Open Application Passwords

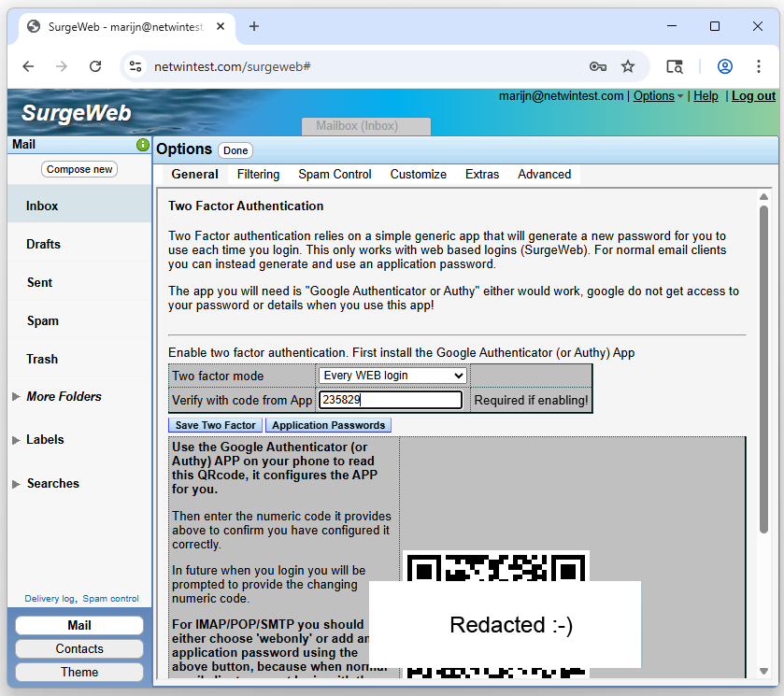click(328, 425)
